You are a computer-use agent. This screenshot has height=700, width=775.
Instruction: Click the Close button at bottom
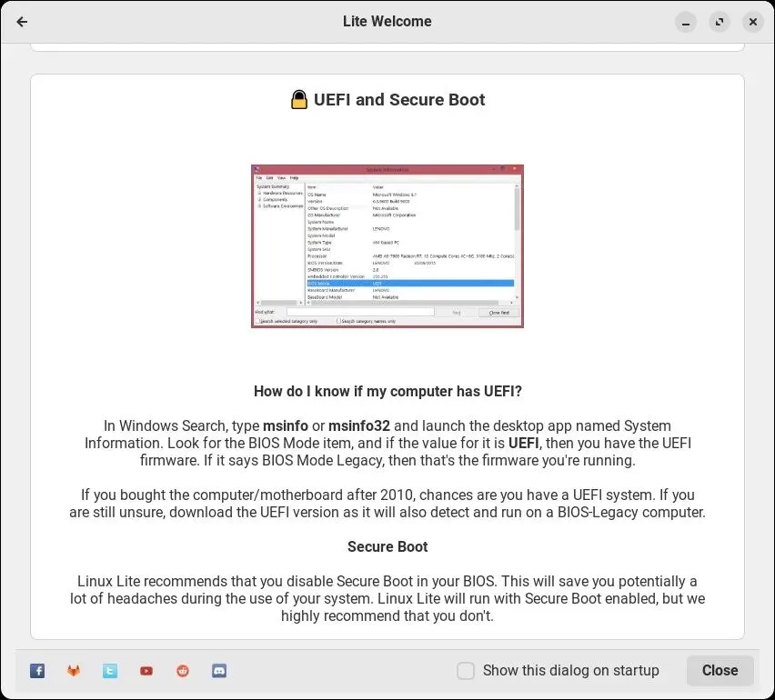720,670
